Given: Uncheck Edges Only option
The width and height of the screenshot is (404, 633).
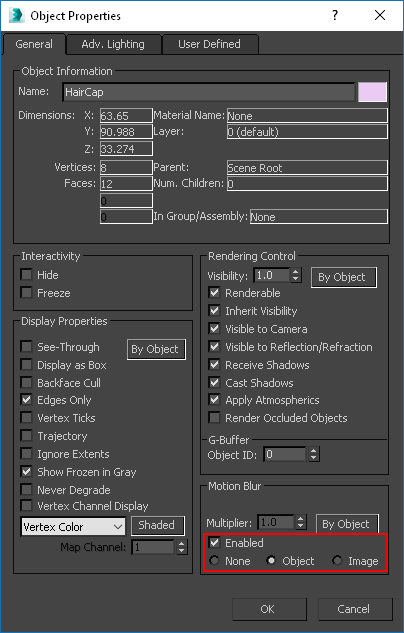Looking at the screenshot, I should click(26, 400).
